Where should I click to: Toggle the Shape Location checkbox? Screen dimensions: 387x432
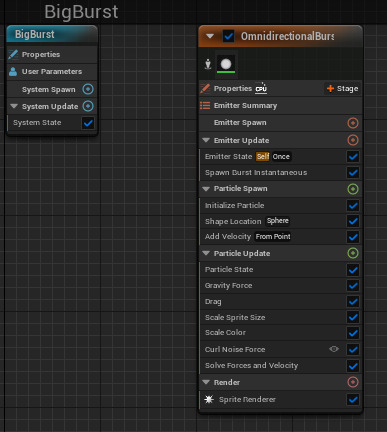(x=353, y=221)
